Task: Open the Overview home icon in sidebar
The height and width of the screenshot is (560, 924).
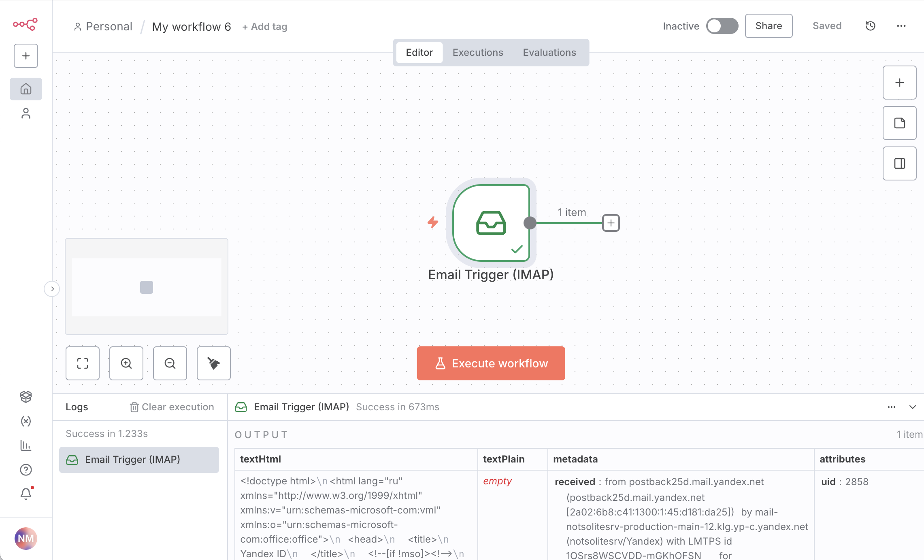Action: coord(26,89)
